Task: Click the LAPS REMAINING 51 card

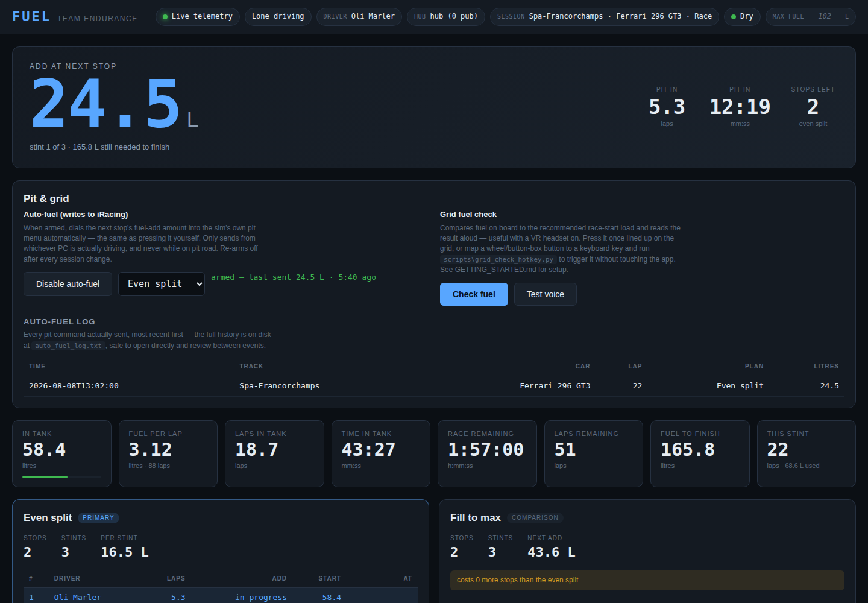Action: tap(594, 453)
